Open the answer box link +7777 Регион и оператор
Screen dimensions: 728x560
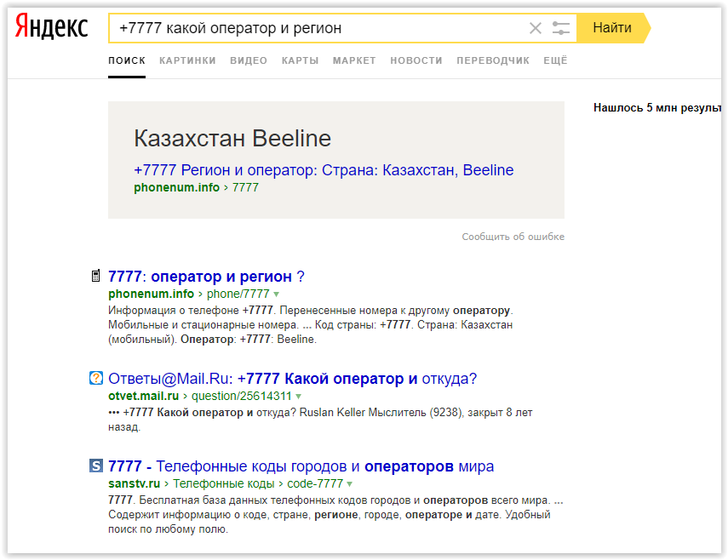(324, 170)
